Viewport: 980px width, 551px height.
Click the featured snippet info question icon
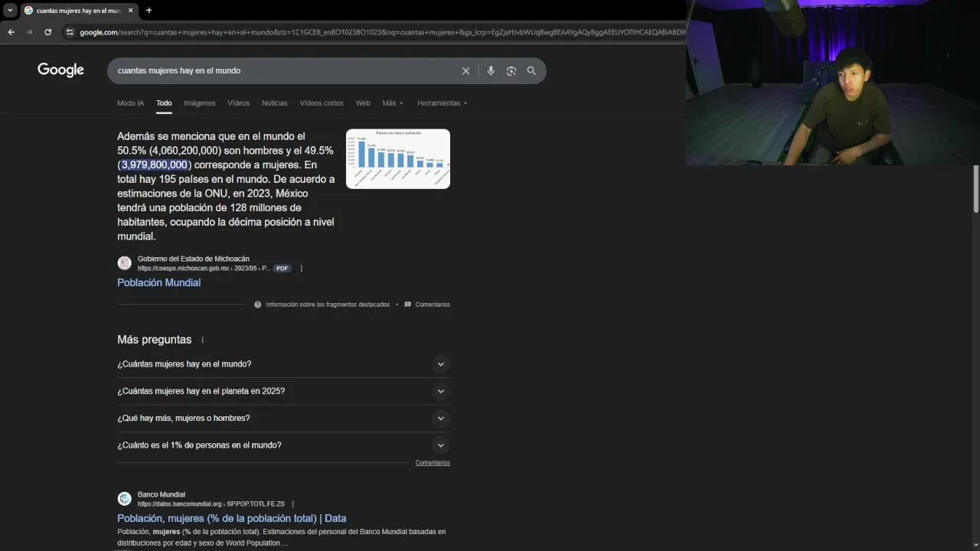(x=258, y=305)
